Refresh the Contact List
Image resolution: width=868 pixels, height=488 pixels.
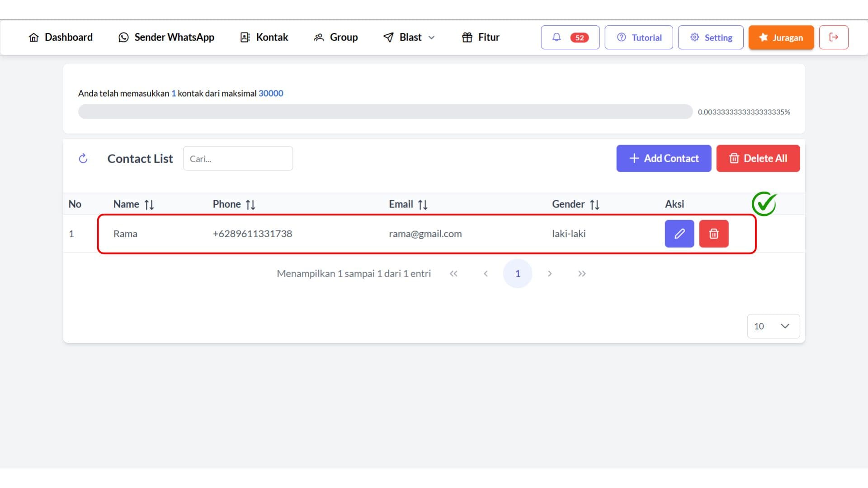pyautogui.click(x=83, y=159)
